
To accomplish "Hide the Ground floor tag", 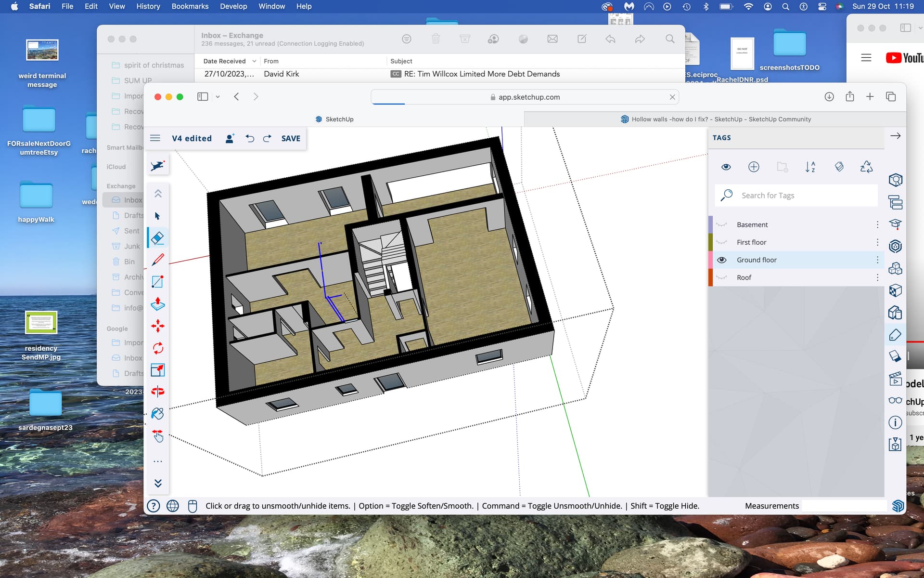I will point(721,260).
